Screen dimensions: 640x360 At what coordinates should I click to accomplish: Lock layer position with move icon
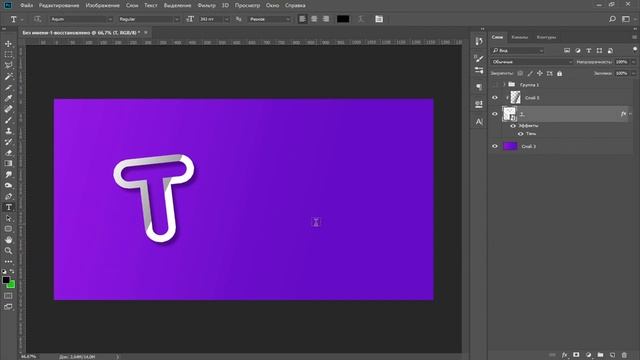click(540, 73)
